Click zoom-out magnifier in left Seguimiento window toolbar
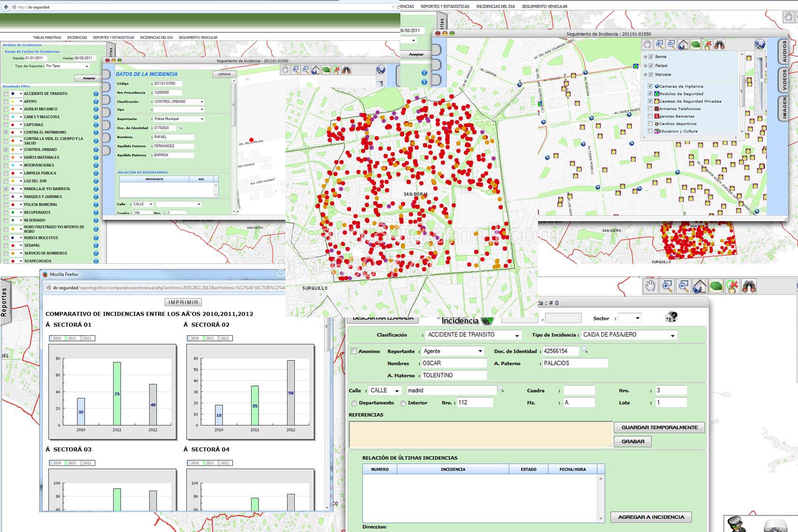Screen dimensions: 798x532 [x=306, y=70]
